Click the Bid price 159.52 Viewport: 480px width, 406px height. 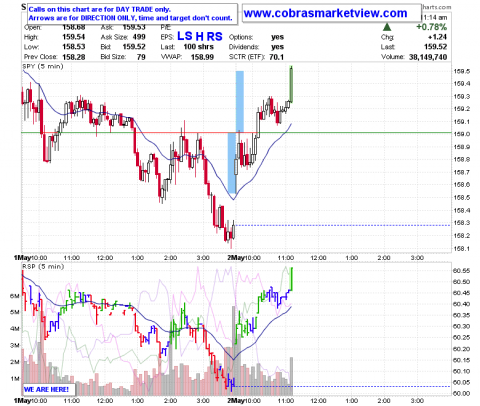click(x=134, y=47)
